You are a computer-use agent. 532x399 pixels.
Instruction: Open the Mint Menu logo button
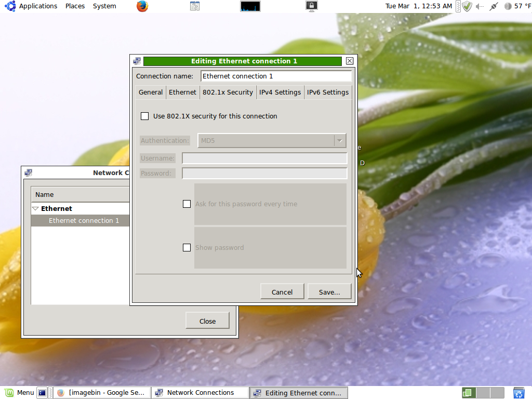coord(9,393)
